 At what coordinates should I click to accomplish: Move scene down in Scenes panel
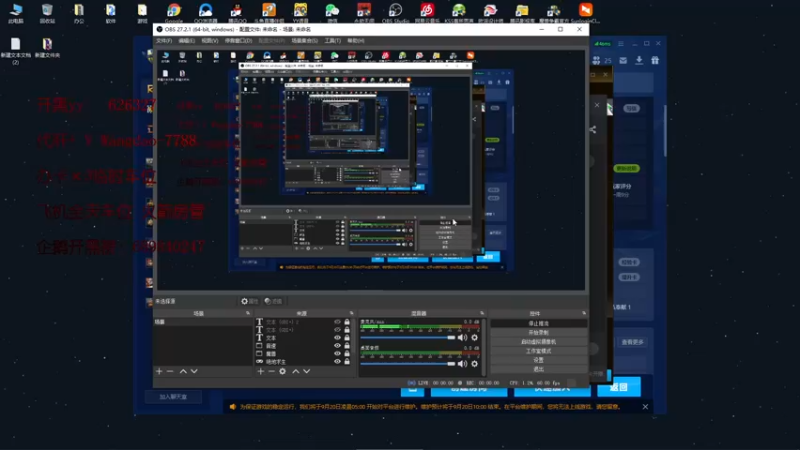tap(194, 371)
